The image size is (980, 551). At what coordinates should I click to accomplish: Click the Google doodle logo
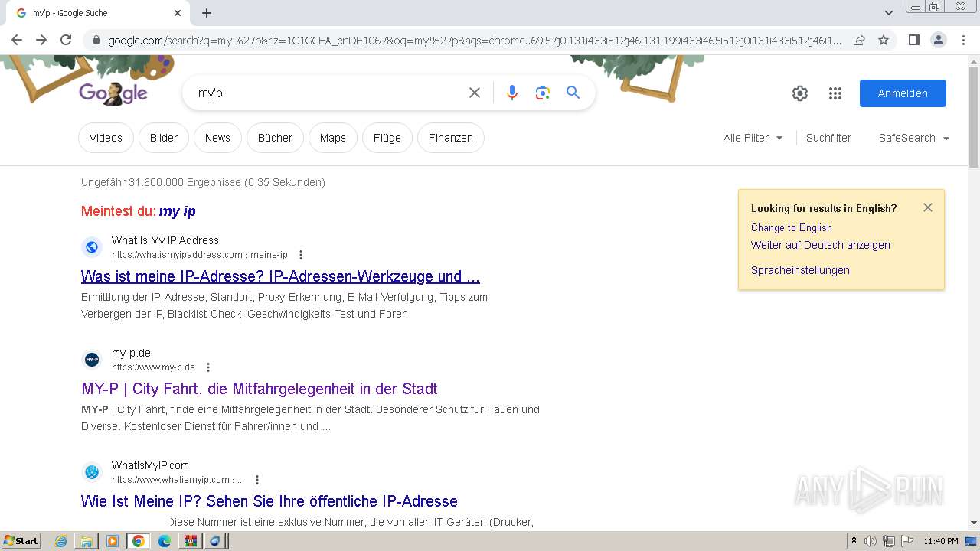(x=113, y=93)
